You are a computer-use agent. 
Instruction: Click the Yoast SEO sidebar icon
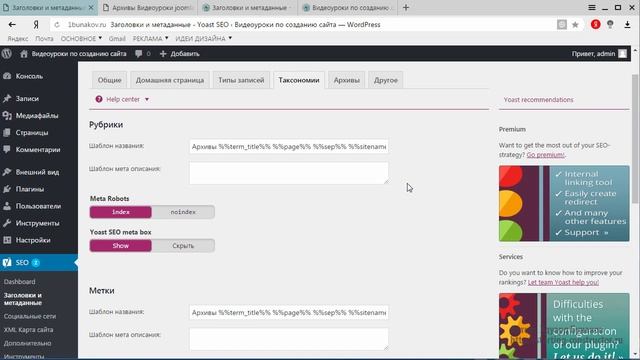pos(7,262)
